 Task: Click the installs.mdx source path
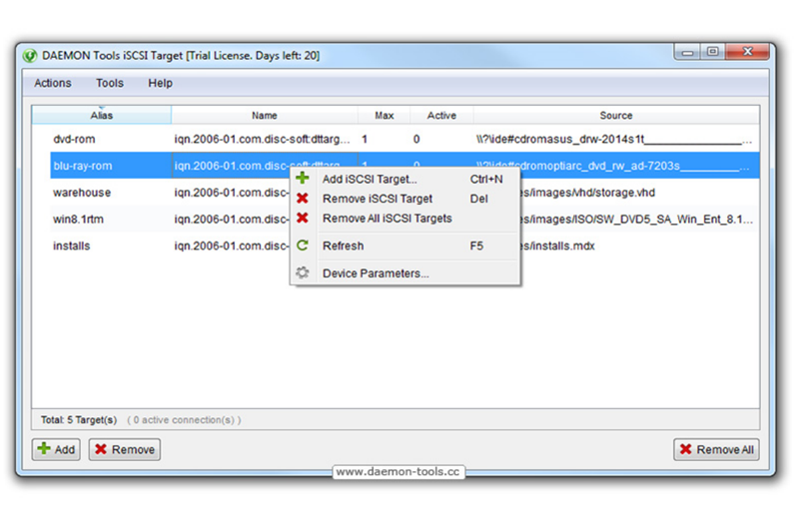pyautogui.click(x=557, y=246)
